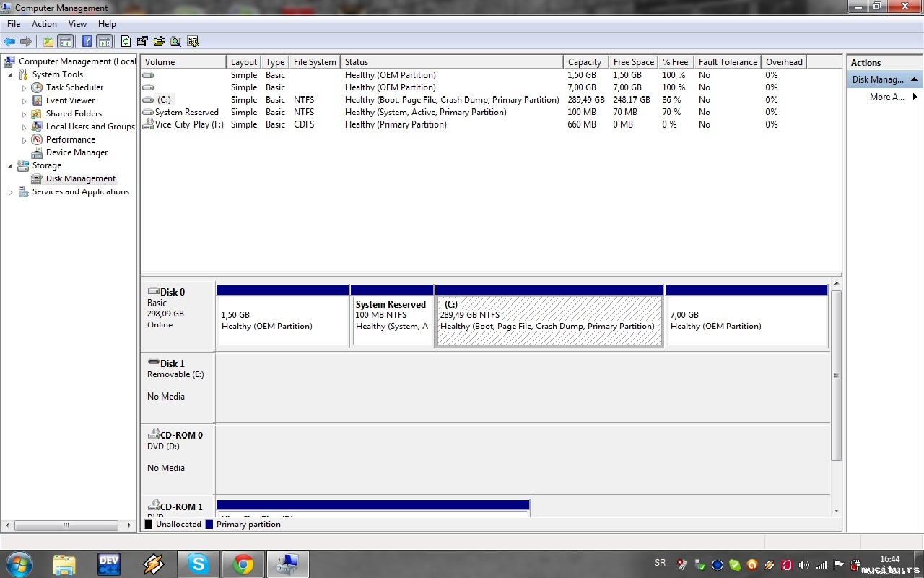Screen dimensions: 924x578
Task: Select Disk Management in the tree
Action: pyautogui.click(x=81, y=178)
